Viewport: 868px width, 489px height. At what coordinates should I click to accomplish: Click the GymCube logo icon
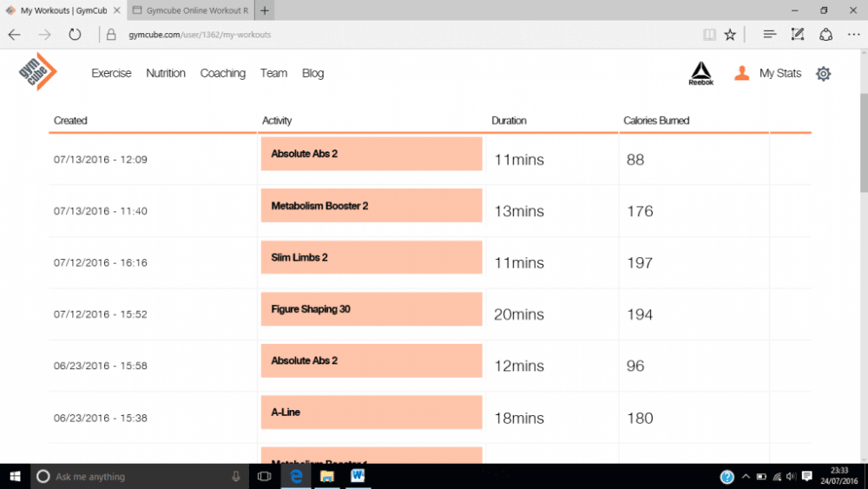pyautogui.click(x=36, y=72)
